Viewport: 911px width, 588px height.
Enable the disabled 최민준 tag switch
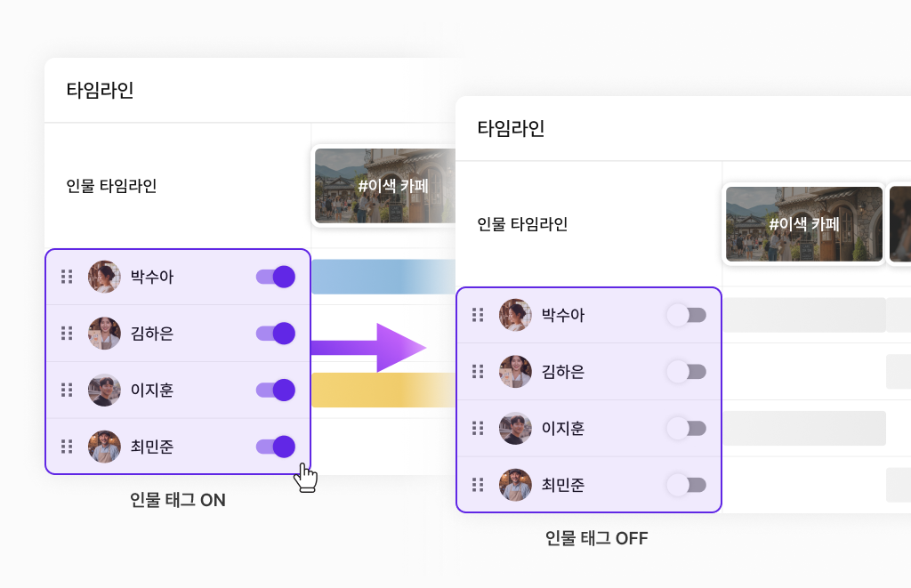click(x=686, y=485)
